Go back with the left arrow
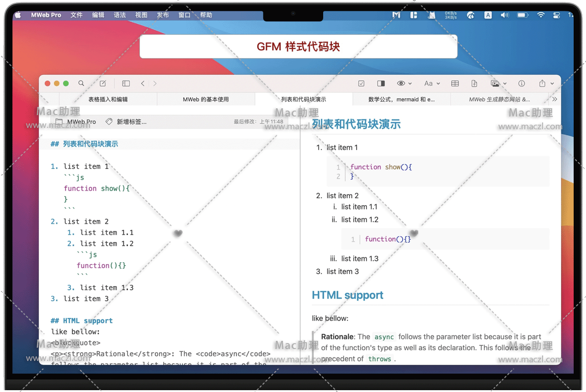 143,84
